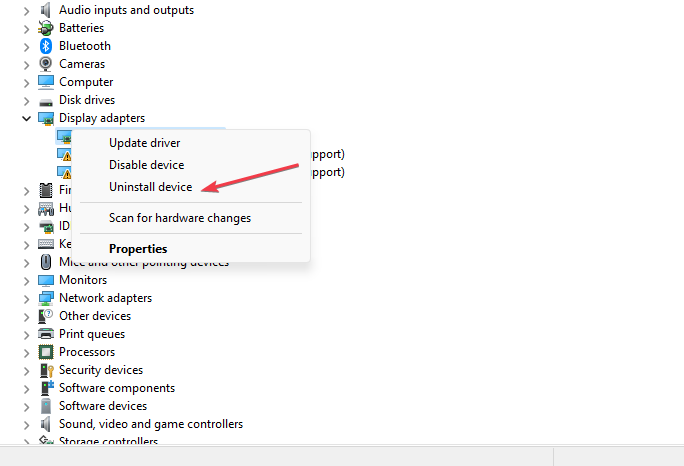This screenshot has height=466, width=684.
Task: Select the Computer tree item
Action: pyautogui.click(x=86, y=82)
